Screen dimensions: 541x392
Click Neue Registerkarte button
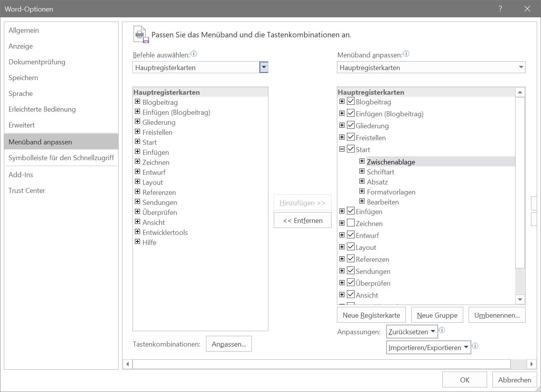point(371,315)
